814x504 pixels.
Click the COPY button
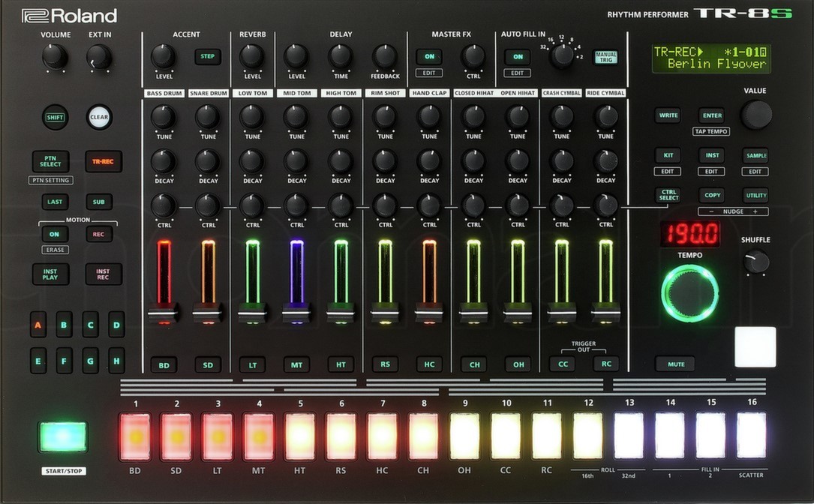coord(712,195)
